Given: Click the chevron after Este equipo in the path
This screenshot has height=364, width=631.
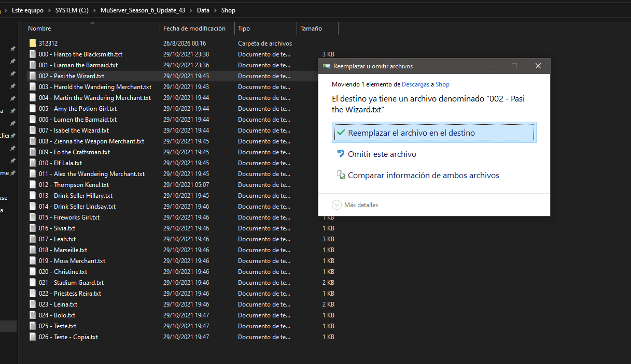Looking at the screenshot, I should click(x=49, y=10).
